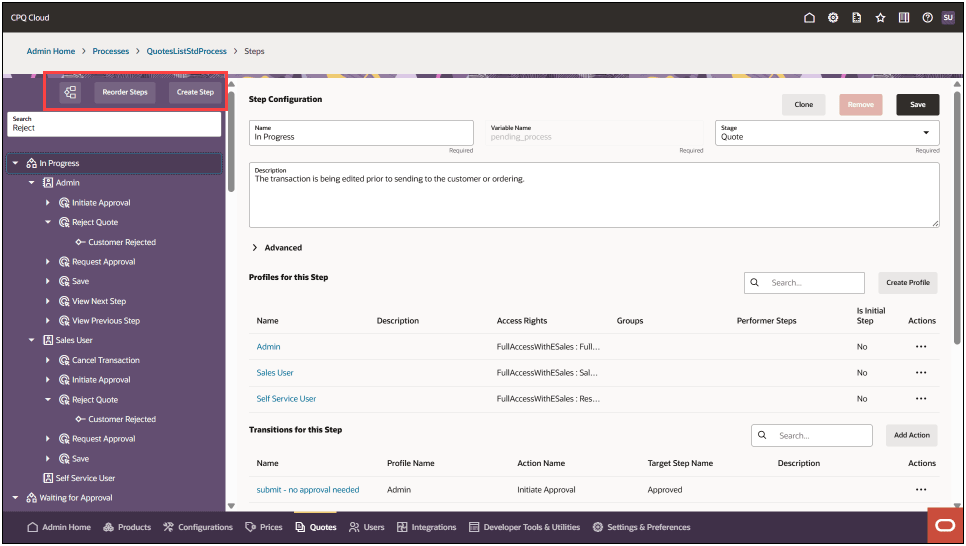Click the step tree vertical scrollbar
This screenshot has height=546, width=966.
pos(232,142)
